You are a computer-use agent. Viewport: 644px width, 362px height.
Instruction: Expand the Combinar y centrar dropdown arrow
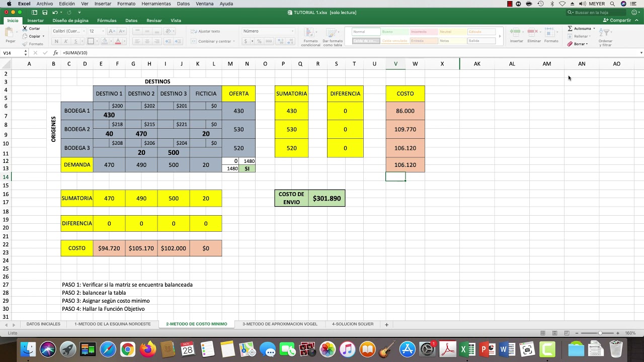click(x=234, y=41)
